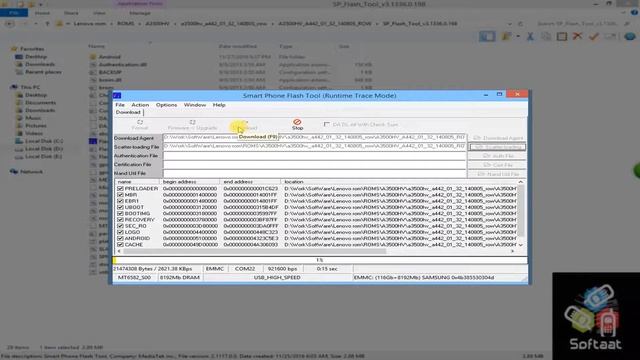This screenshot has width=640, height=360.
Task: Click the 8192Mb DRAM status entry
Action: coord(180,278)
